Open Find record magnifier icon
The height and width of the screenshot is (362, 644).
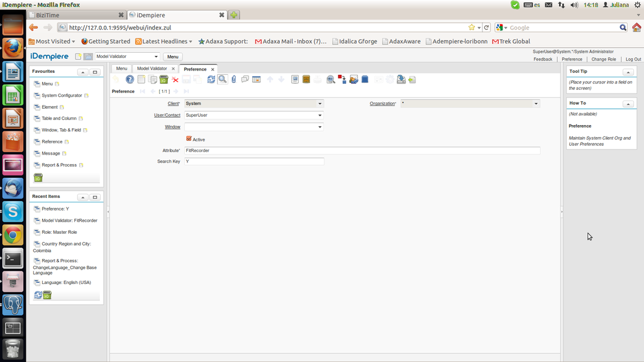223,79
